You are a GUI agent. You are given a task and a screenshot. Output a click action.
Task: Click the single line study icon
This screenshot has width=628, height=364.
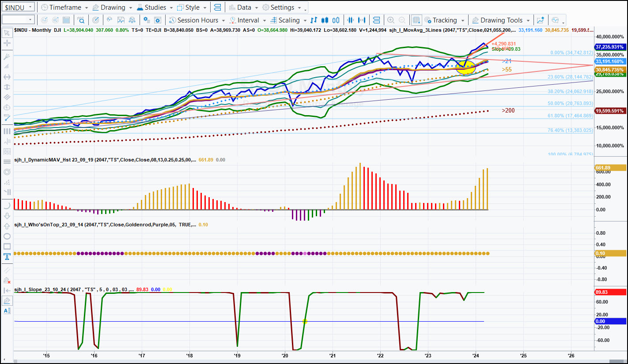[x=110, y=20]
